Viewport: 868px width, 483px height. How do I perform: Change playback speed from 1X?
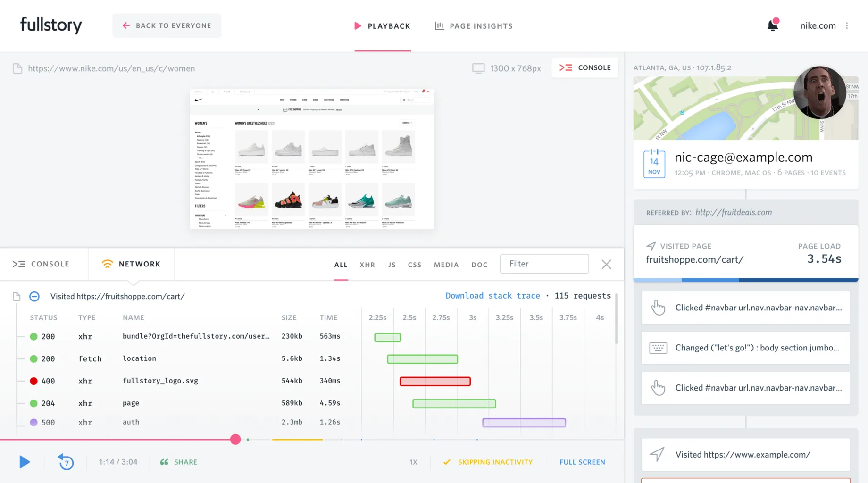(413, 462)
